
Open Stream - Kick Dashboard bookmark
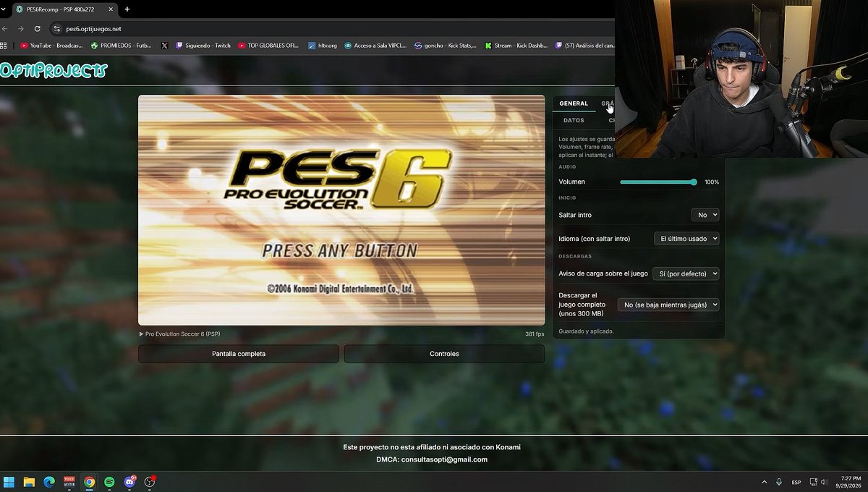click(516, 46)
